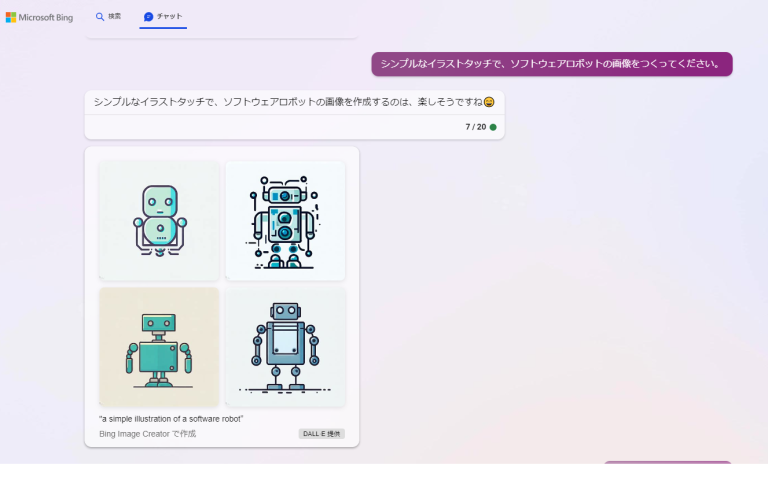
Task: Open the beige background teal robot image
Action: (159, 347)
